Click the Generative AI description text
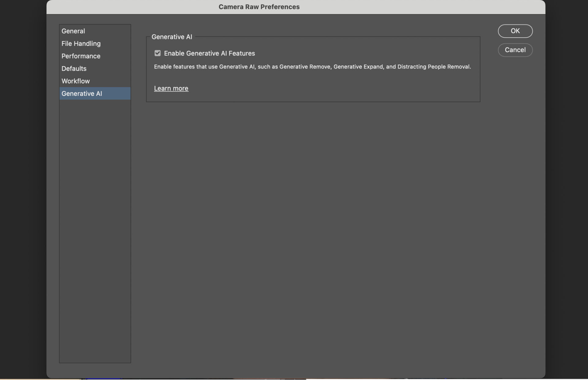This screenshot has width=588, height=380. click(312, 67)
